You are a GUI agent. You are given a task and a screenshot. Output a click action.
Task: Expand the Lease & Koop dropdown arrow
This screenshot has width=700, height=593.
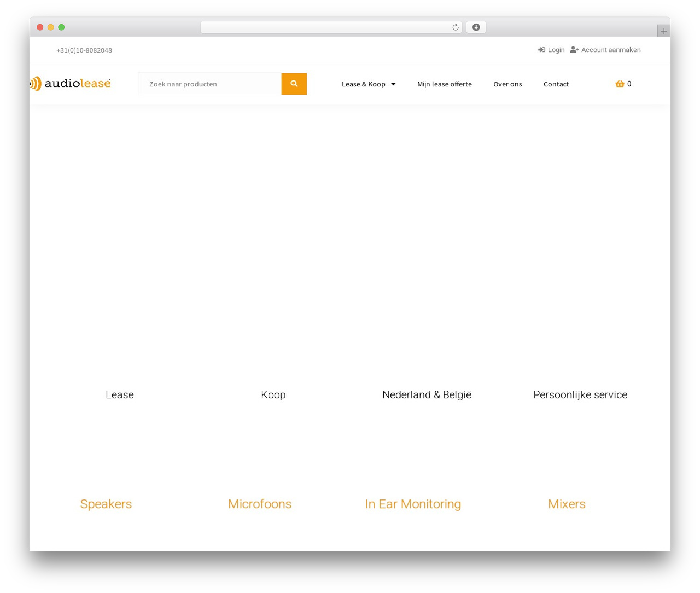(393, 84)
